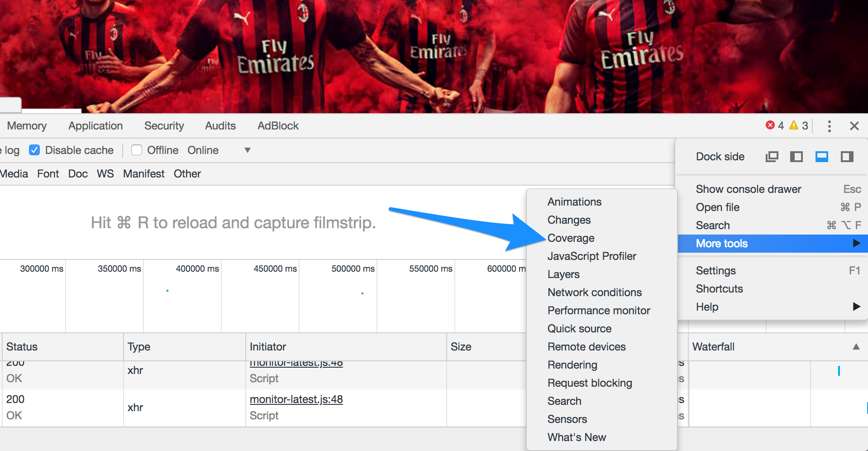The height and width of the screenshot is (451, 868).
Task: Filter requests by Media type
Action: 14,174
